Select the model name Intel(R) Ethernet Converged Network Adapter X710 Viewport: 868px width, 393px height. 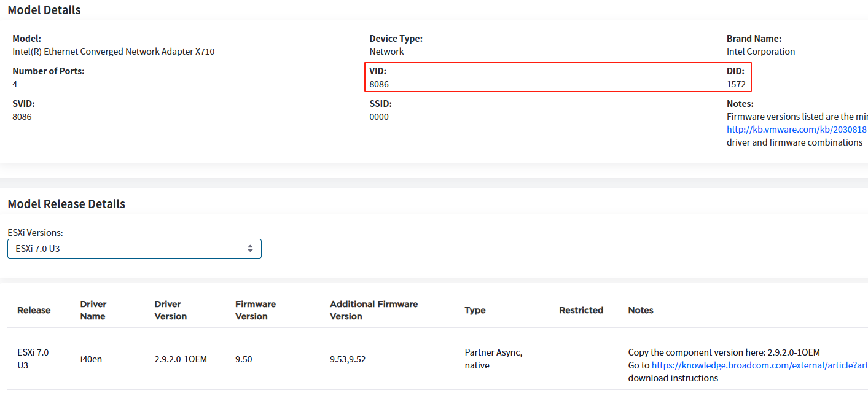click(114, 52)
